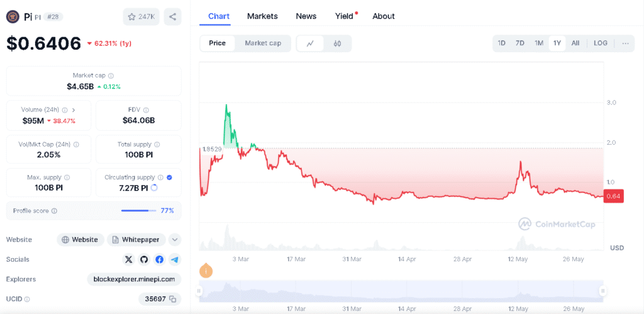Click the 1.8529 starting price label
644x314 pixels.
coord(212,149)
